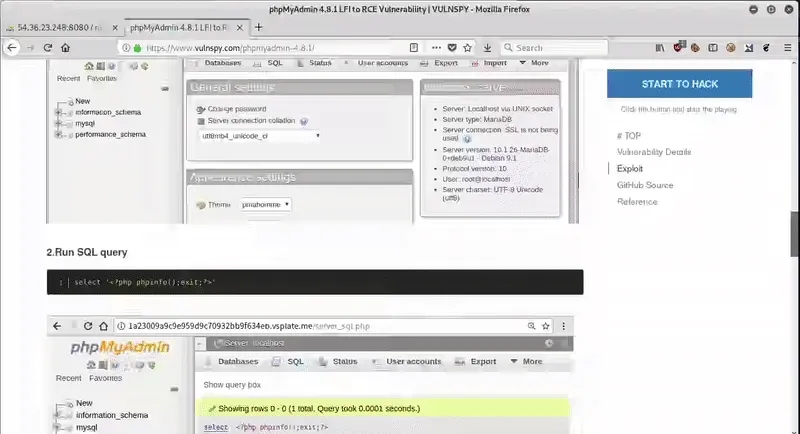Expand the performance_schema database tree node
Viewport: 800px width, 434px height.
pos(59,133)
